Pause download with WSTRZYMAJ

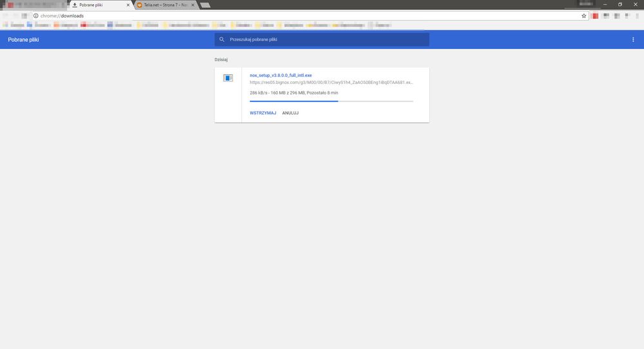263,113
